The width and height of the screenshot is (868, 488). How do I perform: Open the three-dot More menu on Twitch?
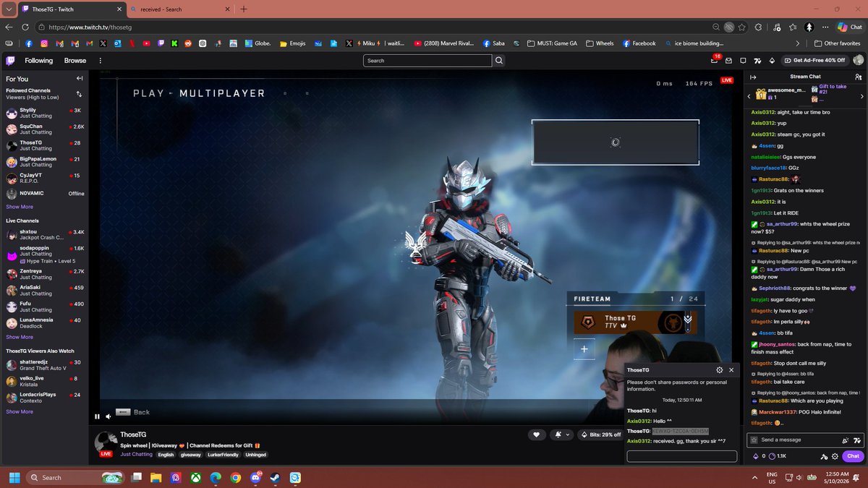(x=100, y=61)
